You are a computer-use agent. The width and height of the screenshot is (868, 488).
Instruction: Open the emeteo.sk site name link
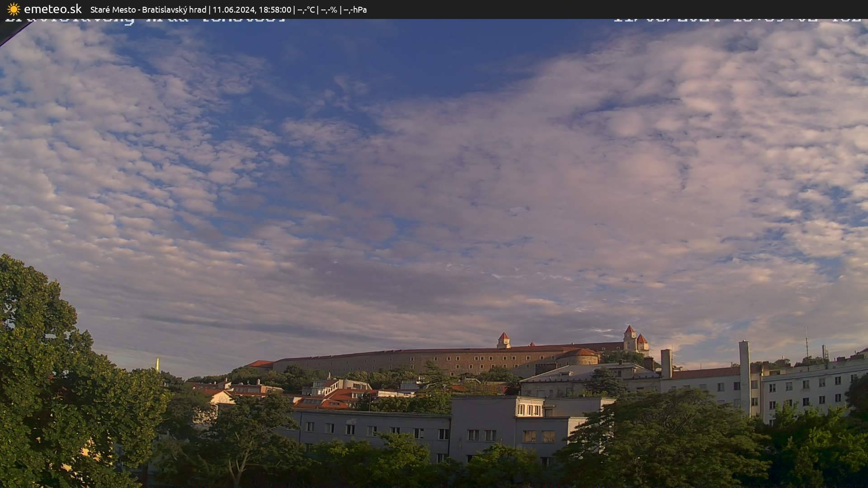coord(52,9)
